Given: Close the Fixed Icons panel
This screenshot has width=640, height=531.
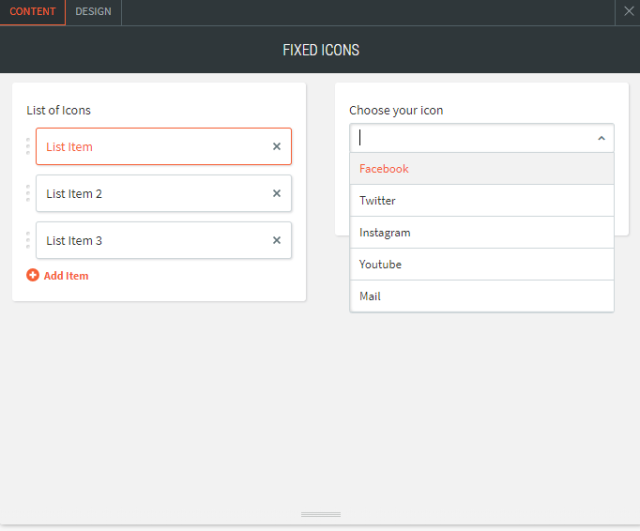Looking at the screenshot, I should [x=629, y=11].
